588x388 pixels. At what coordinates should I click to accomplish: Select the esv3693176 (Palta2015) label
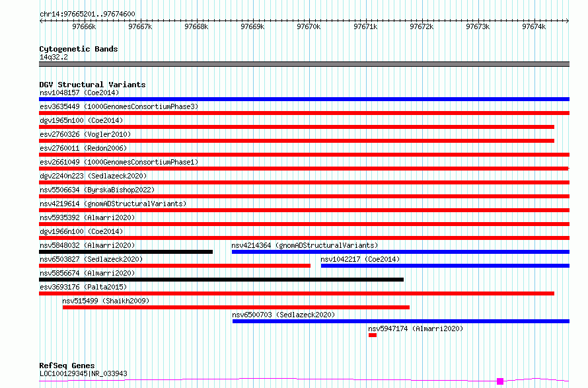[83, 287]
